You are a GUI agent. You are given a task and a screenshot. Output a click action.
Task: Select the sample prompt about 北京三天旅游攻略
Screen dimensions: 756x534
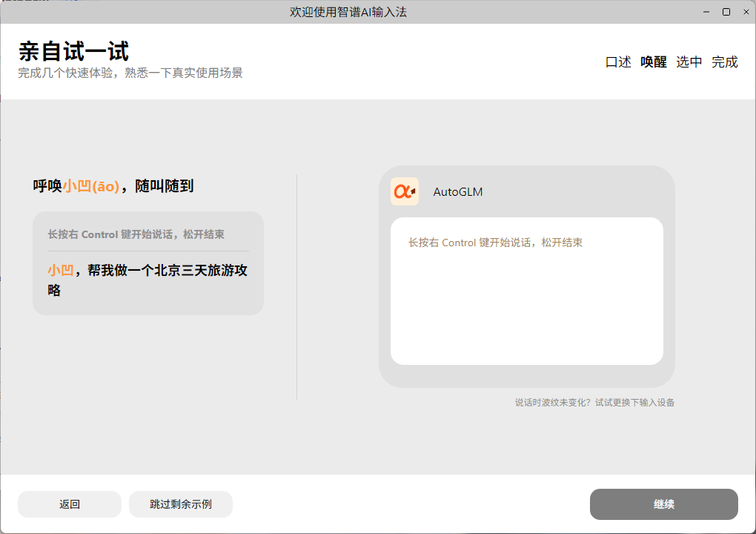(x=147, y=280)
